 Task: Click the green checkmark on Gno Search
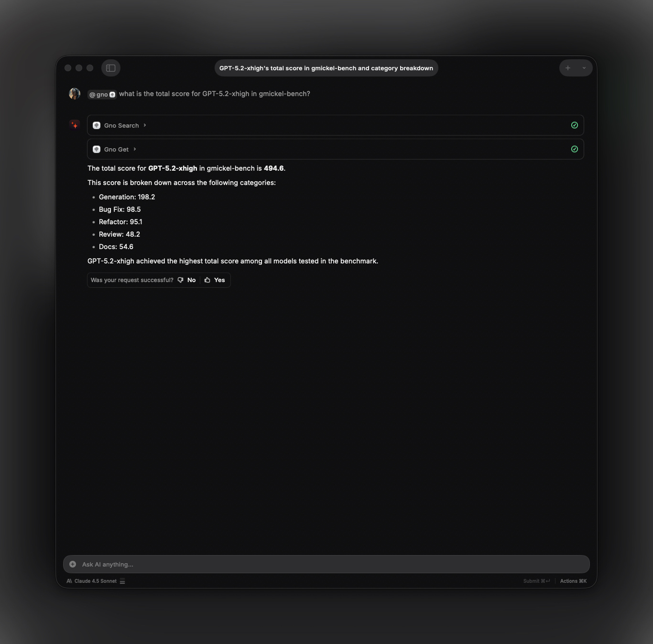pyautogui.click(x=574, y=125)
